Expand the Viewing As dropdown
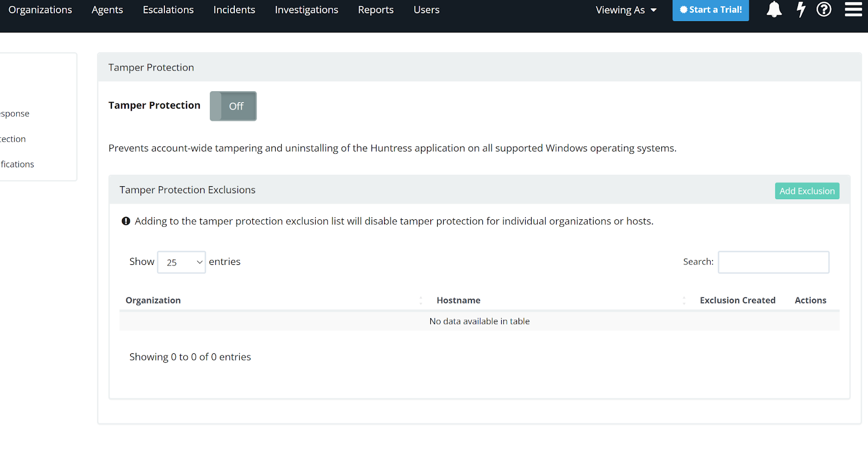The height and width of the screenshot is (449, 868). (626, 10)
